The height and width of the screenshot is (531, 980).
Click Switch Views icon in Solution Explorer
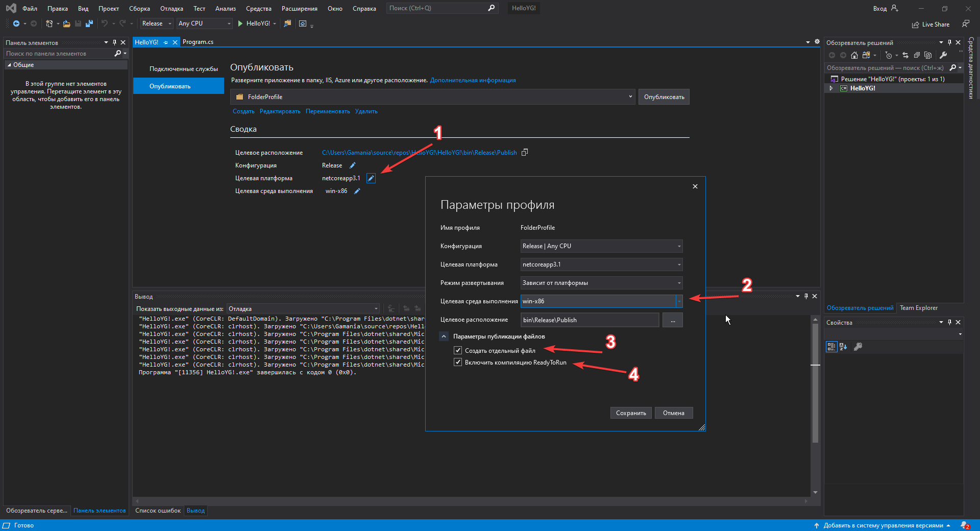coord(866,55)
